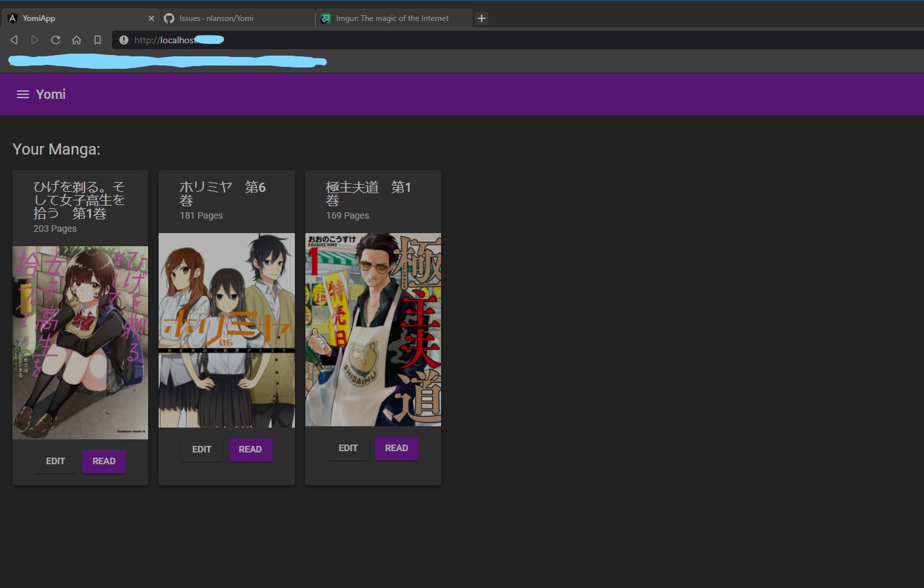Read ホリミヤ volume 6

pyautogui.click(x=250, y=449)
